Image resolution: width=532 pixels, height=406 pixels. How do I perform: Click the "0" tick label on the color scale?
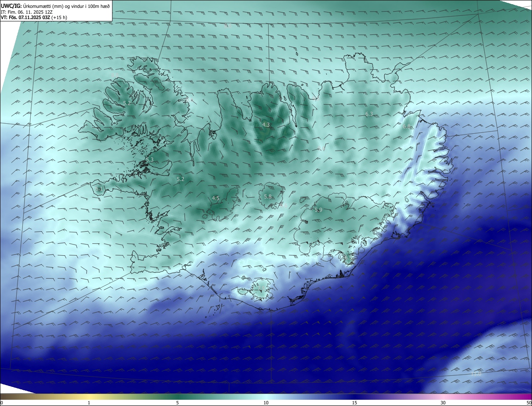point(2,403)
